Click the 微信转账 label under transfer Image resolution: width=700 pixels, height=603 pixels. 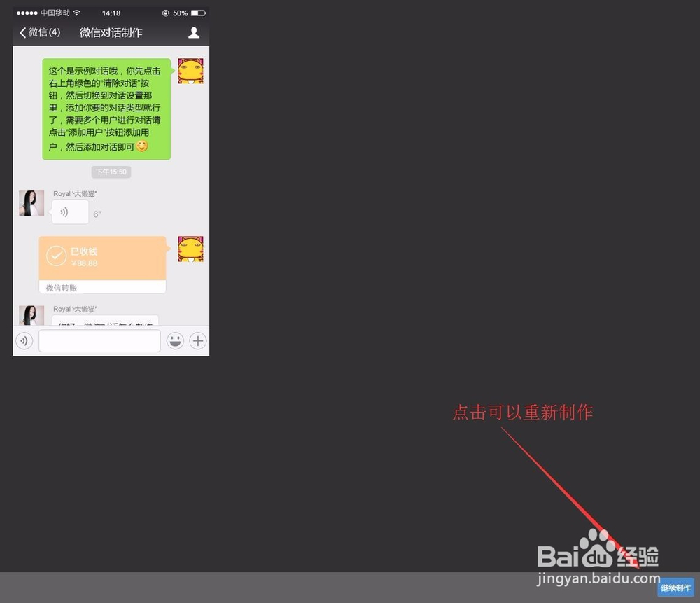click(62, 288)
